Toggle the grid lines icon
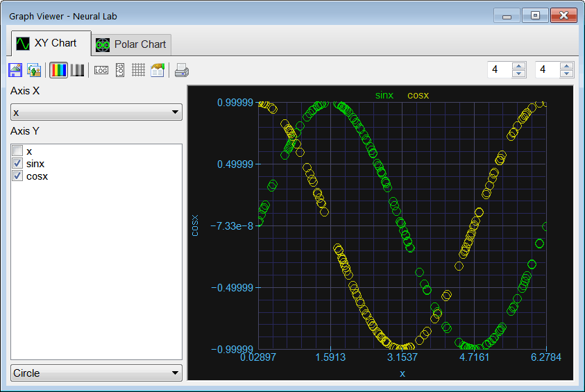The height and width of the screenshot is (392, 585). (x=138, y=70)
